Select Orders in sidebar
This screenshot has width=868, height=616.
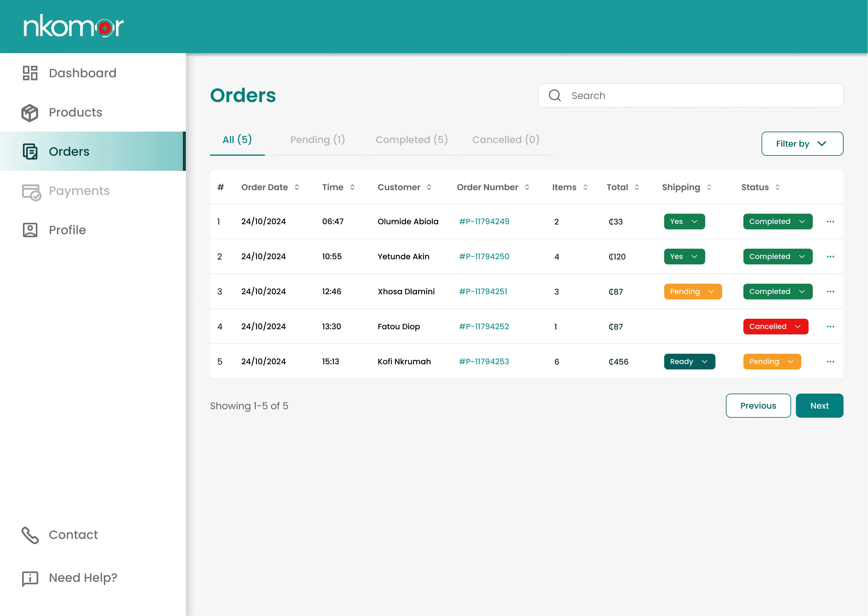point(93,151)
